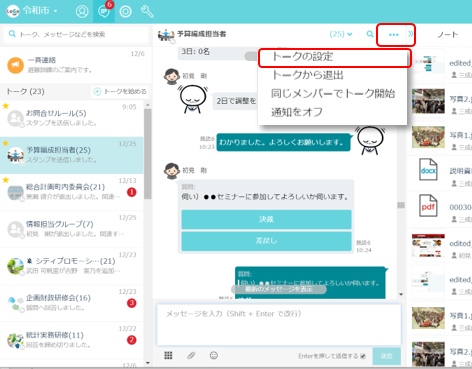Expand the 令和市 organization dropdown
Viewport: 472px width, 369px height.
40,11
